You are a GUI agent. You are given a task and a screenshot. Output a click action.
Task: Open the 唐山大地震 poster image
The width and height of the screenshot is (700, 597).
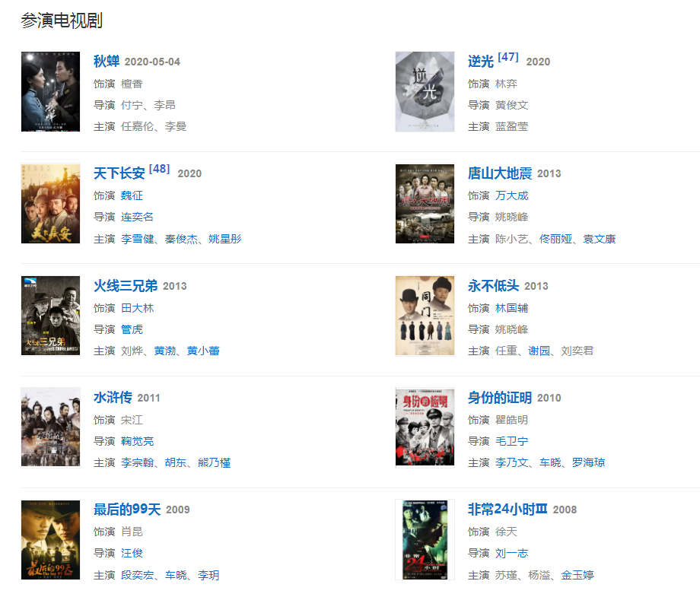pos(425,204)
